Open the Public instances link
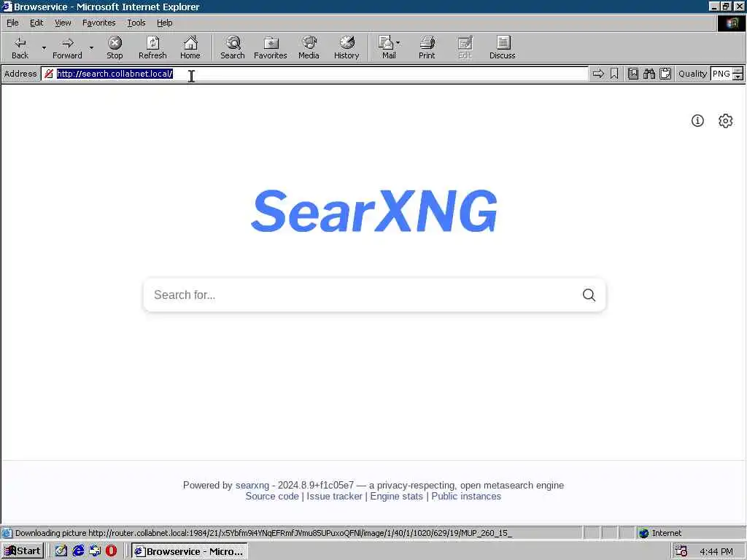 [x=466, y=496]
